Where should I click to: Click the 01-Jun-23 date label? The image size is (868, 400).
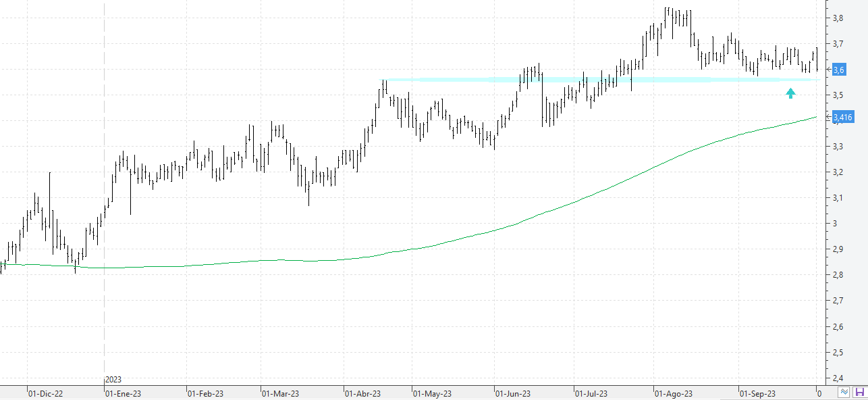[513, 393]
